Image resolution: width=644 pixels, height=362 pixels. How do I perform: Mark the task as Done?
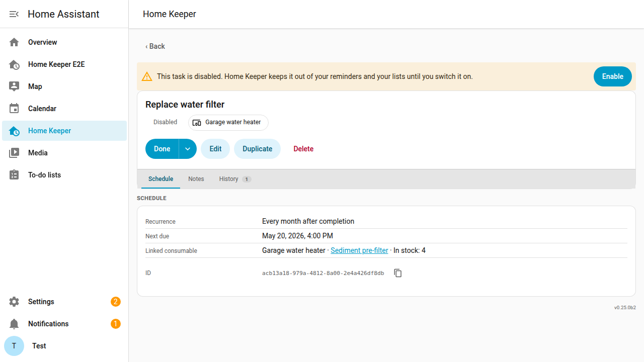pyautogui.click(x=162, y=149)
